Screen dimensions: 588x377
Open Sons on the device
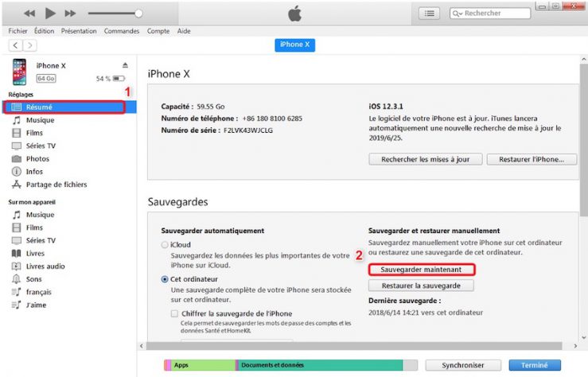(33, 279)
